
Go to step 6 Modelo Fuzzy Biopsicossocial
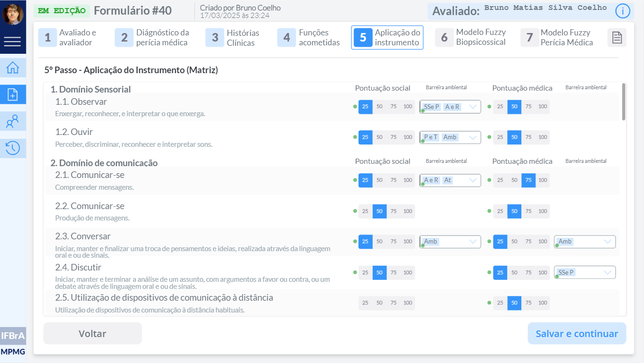tap(471, 37)
